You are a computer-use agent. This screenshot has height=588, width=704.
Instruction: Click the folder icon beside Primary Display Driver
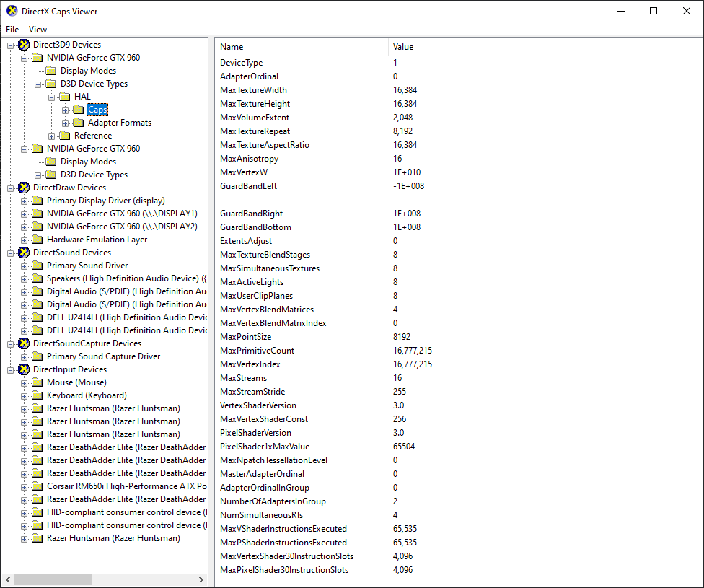[x=38, y=201]
